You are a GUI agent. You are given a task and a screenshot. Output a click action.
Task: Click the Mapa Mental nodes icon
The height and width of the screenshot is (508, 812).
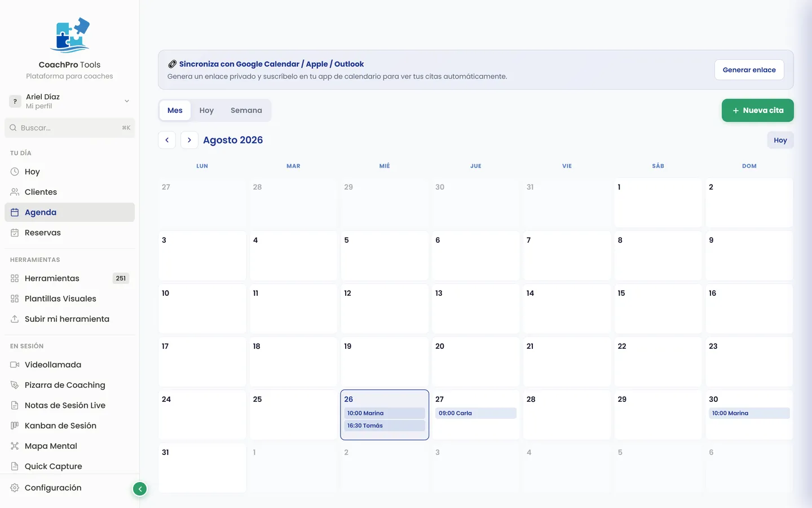pos(15,446)
